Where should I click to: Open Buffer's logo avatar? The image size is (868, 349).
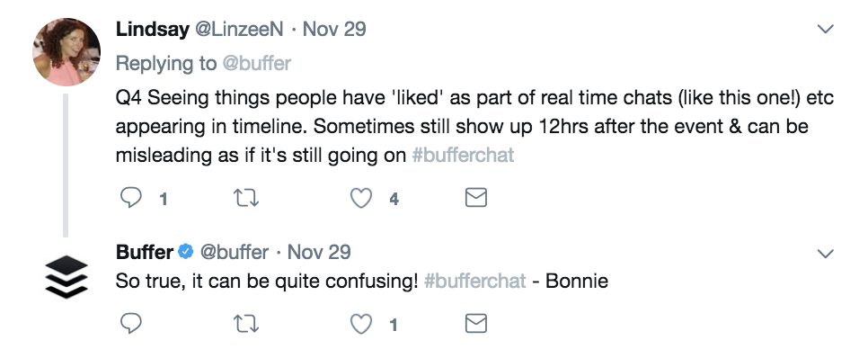coord(66,276)
